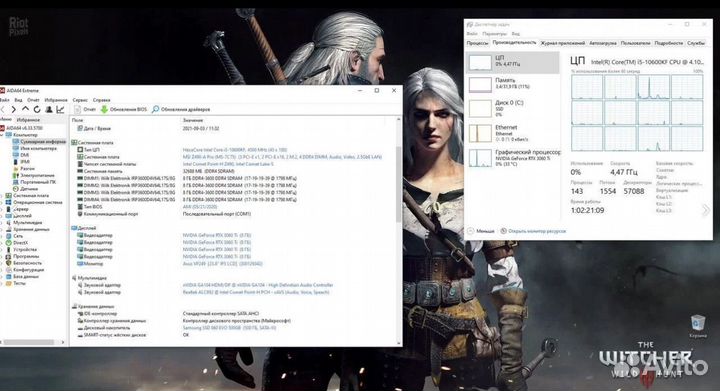
Task: Open Параметры menu in Task Manager
Action: [495, 34]
